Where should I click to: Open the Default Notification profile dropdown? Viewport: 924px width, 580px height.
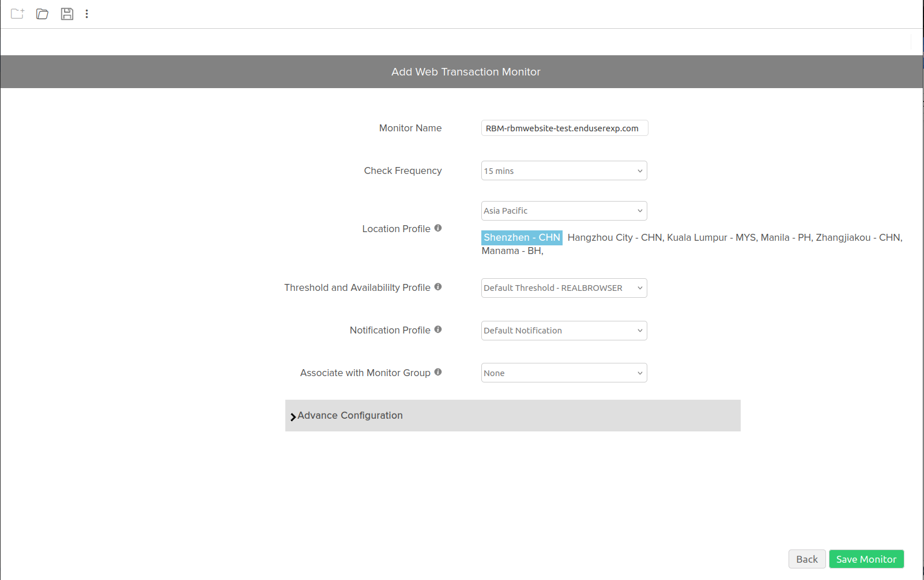(564, 330)
